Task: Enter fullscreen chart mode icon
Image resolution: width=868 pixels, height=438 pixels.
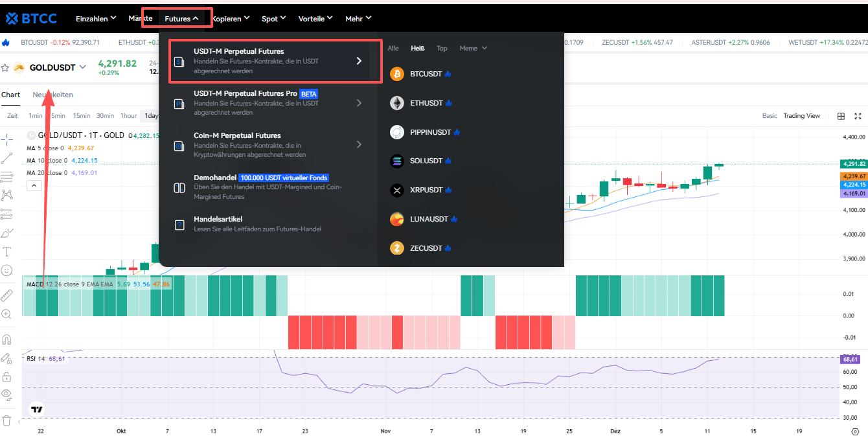Action: [858, 116]
